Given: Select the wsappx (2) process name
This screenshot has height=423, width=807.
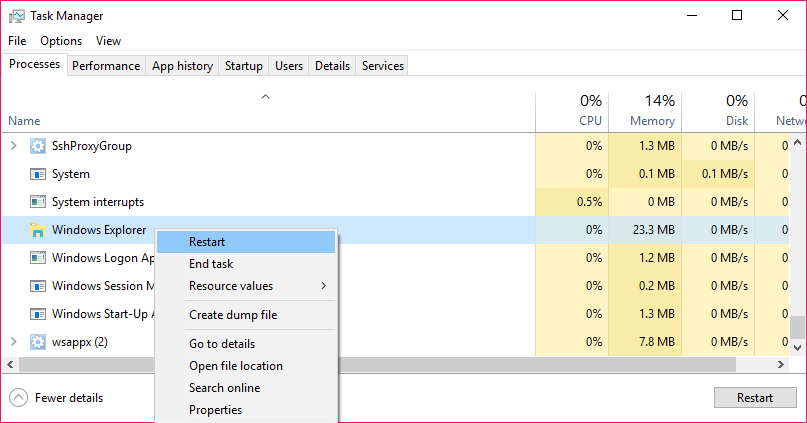Looking at the screenshot, I should 80,342.
